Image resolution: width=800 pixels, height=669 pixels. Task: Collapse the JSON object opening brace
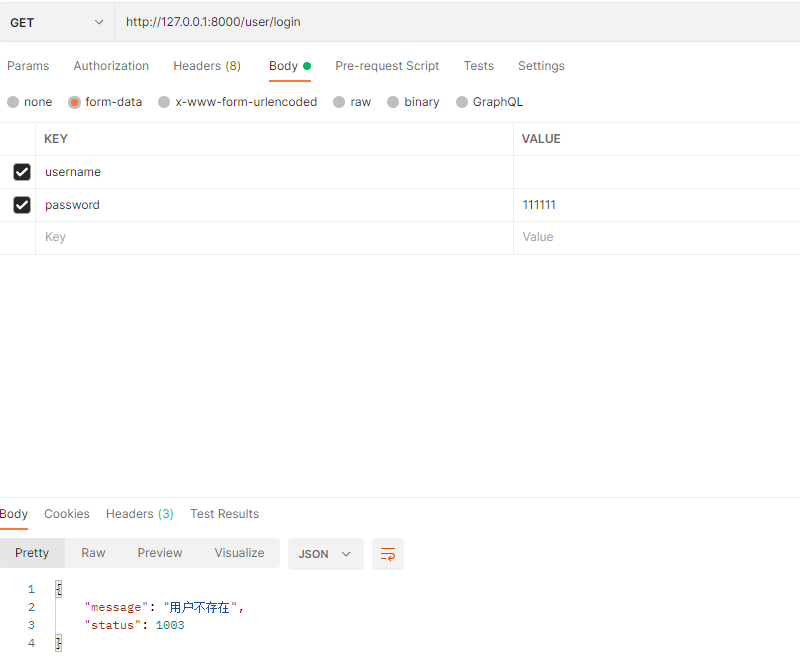tap(59, 589)
